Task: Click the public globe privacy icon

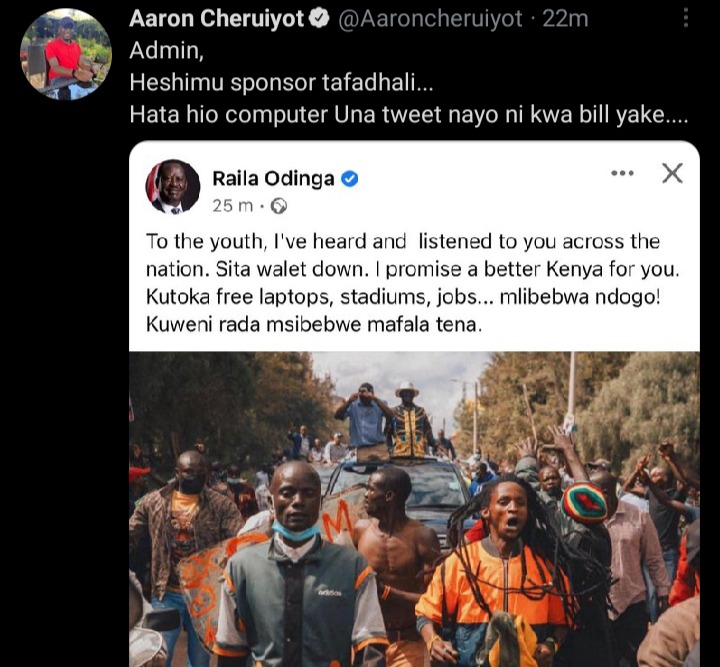Action: [279, 206]
